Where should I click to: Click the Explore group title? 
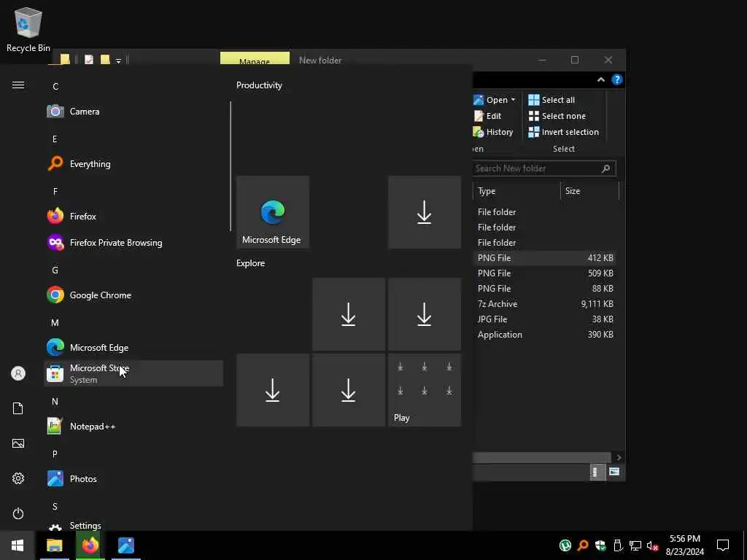tap(251, 262)
